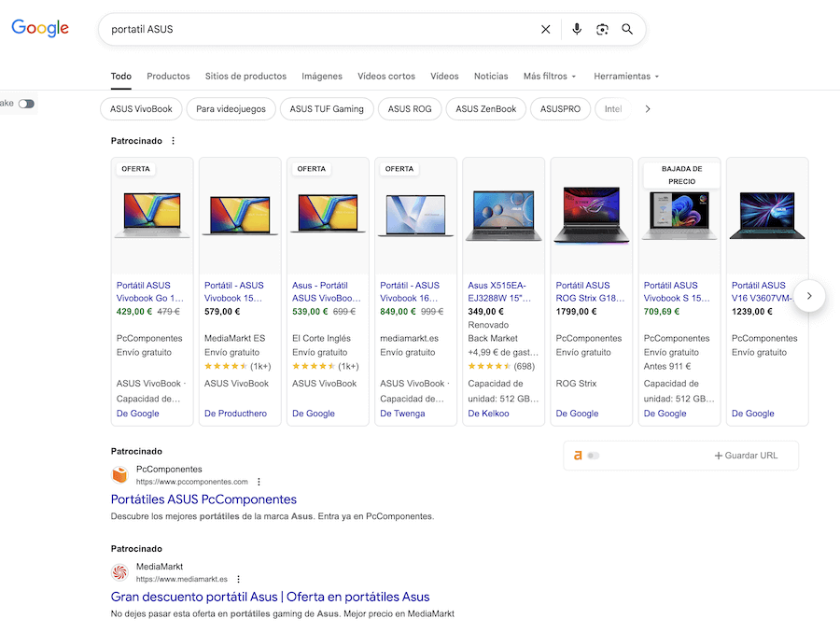Click the Vivobook S 15 laptop image

[x=679, y=216]
